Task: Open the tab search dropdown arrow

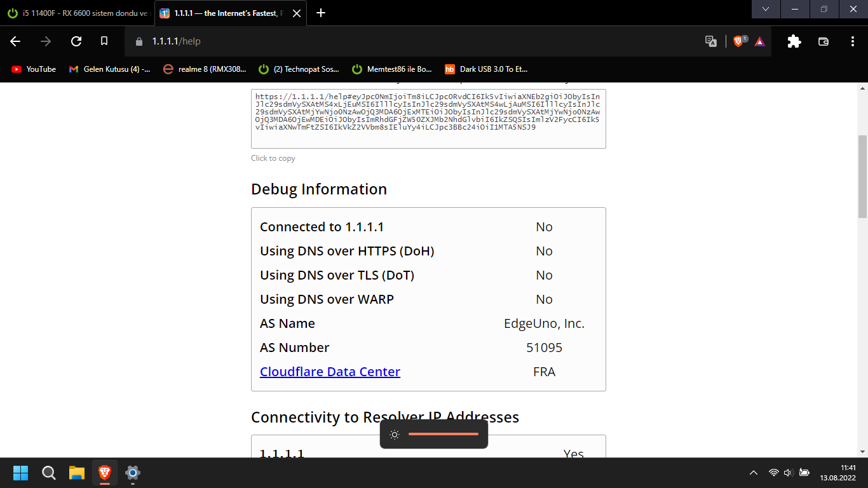Action: pos(766,9)
